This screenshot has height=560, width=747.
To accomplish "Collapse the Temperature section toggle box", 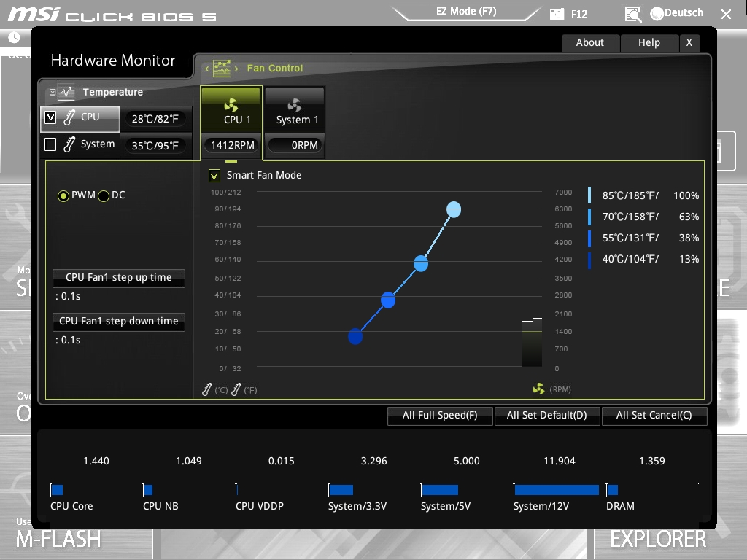I will point(53,92).
